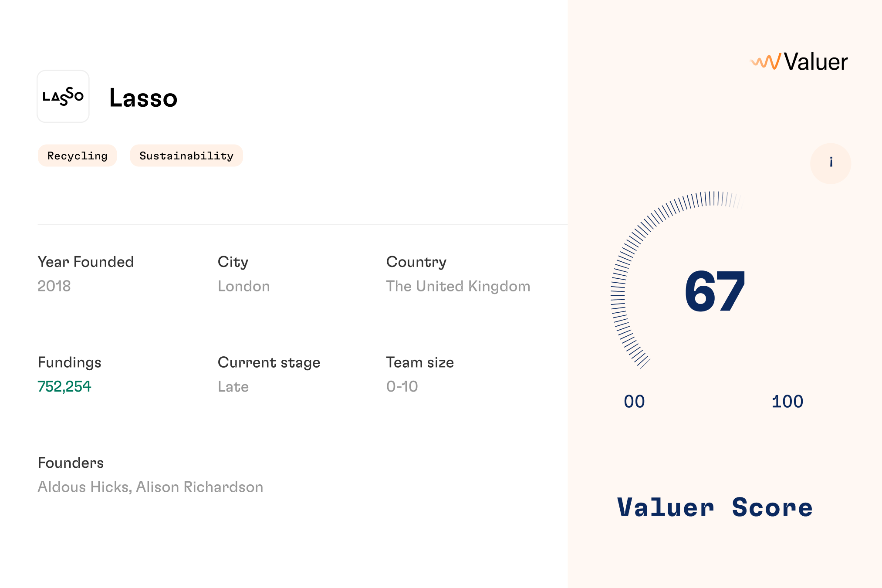This screenshot has height=588, width=882.
Task: Click the 00 gauge minimum label
Action: 634,402
